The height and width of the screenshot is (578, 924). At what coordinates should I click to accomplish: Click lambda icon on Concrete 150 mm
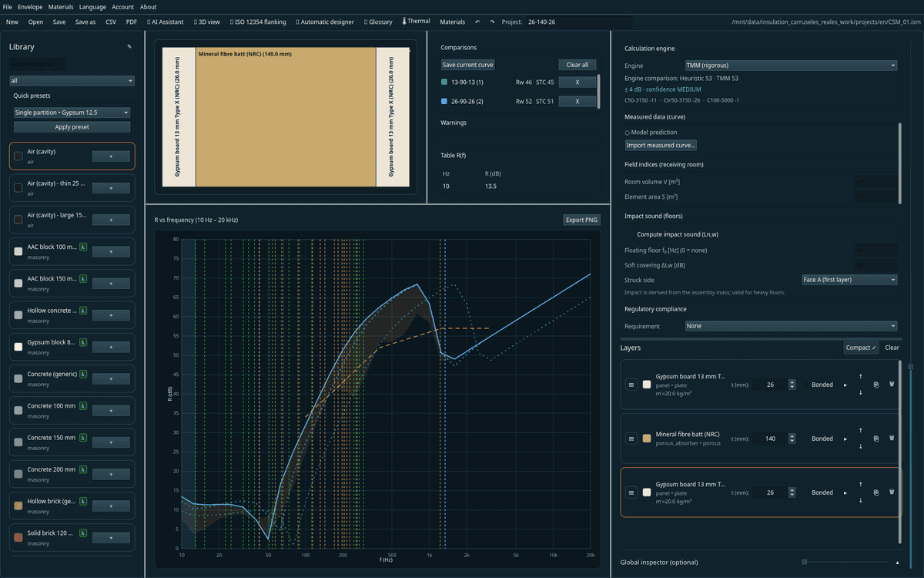click(x=83, y=438)
